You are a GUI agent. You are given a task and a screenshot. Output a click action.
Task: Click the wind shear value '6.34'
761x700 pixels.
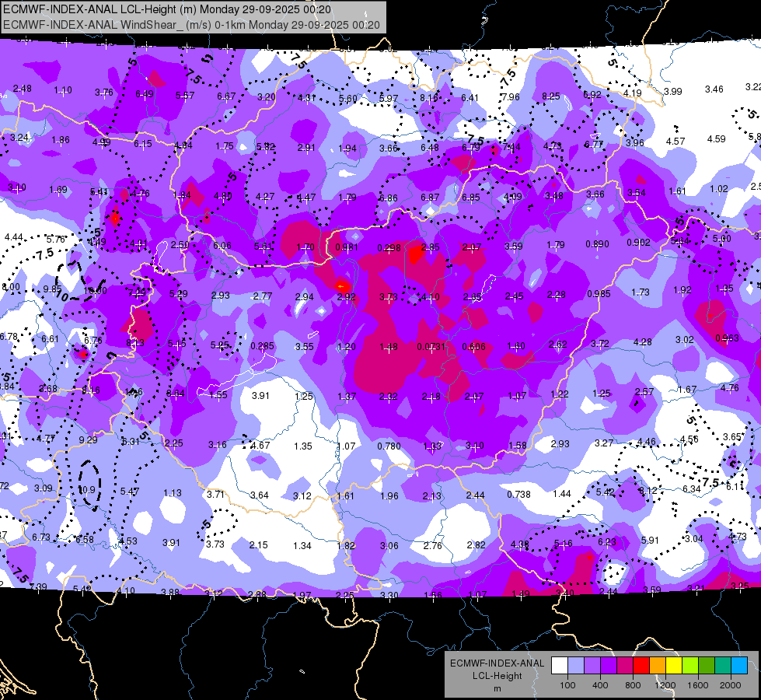click(x=692, y=489)
